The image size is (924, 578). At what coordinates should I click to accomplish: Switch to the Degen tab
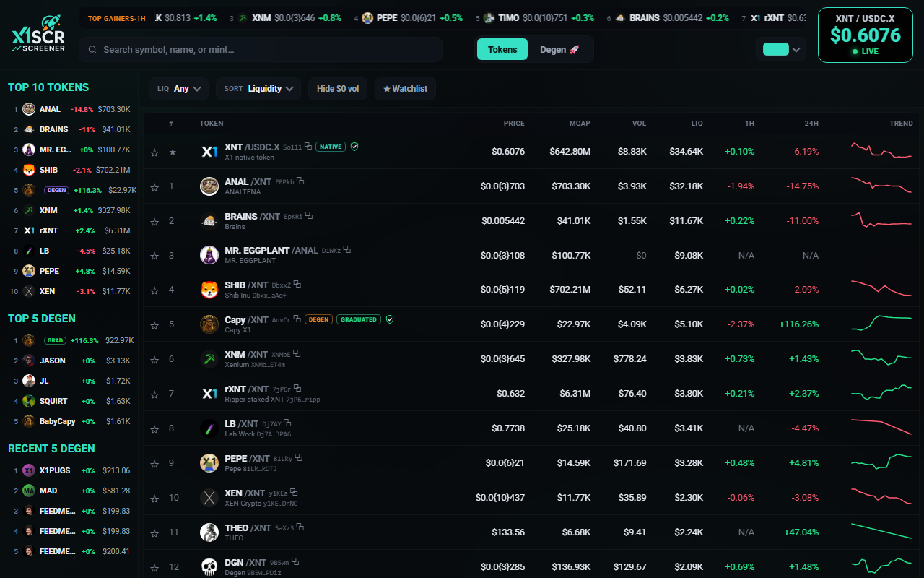[559, 50]
